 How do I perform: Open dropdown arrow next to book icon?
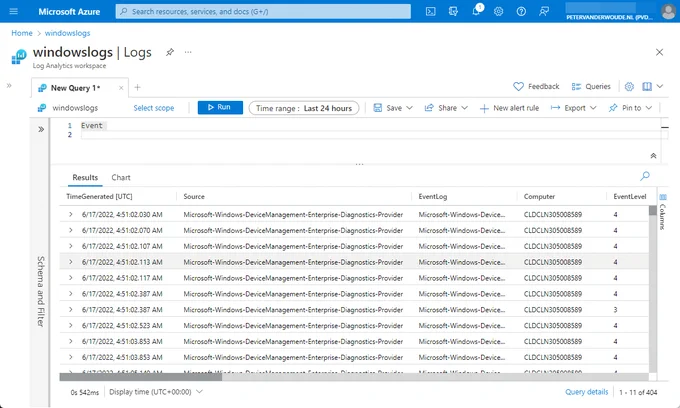(660, 87)
